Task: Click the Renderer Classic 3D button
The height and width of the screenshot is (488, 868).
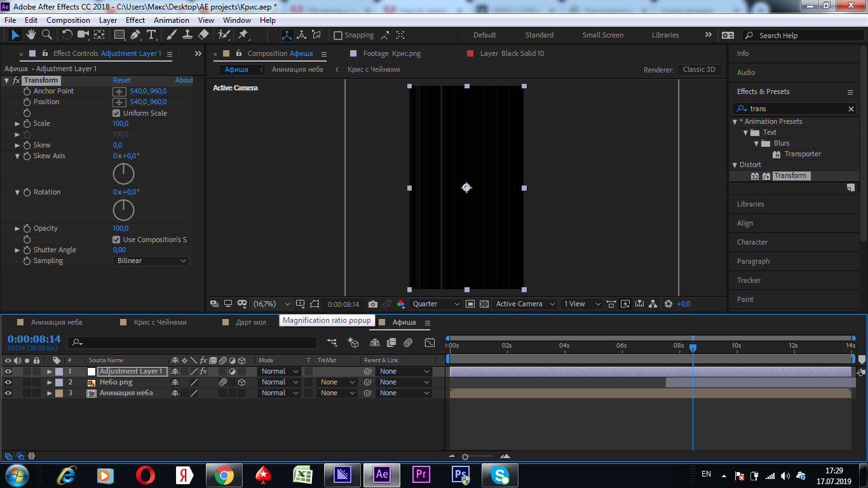Action: 699,69
